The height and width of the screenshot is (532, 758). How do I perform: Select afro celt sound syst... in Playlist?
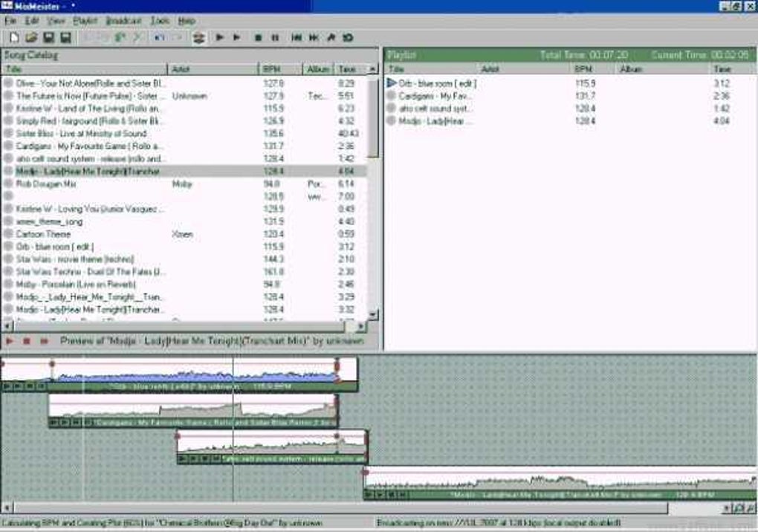click(571, 108)
